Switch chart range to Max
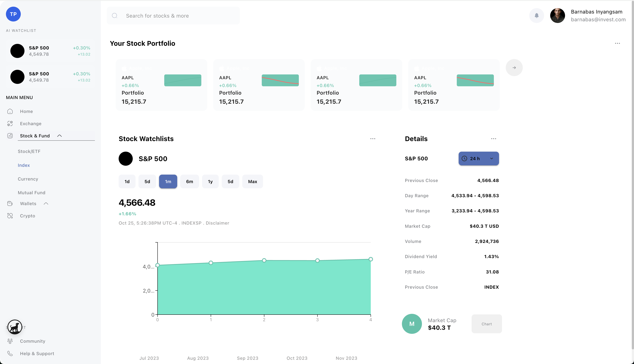 252,181
